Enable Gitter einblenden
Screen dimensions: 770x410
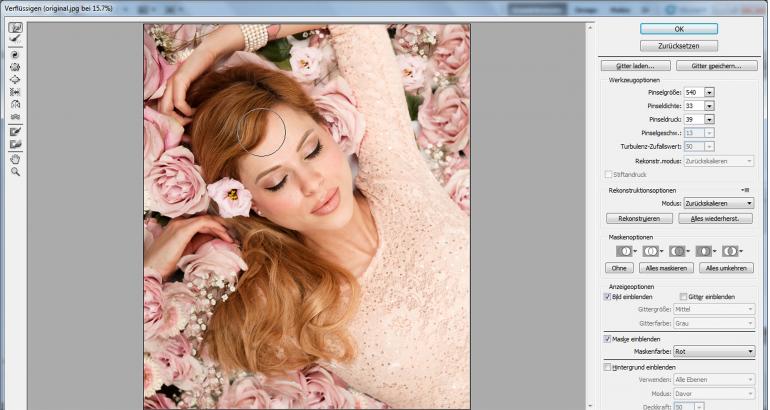(683, 297)
